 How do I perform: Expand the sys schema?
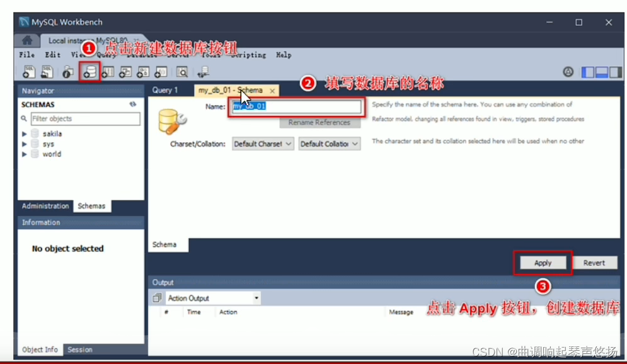coord(25,144)
